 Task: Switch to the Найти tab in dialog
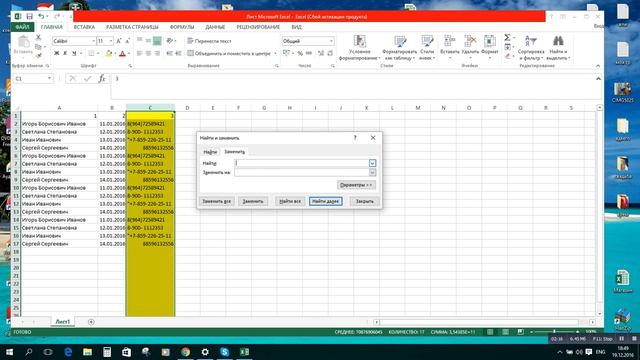click(x=210, y=152)
